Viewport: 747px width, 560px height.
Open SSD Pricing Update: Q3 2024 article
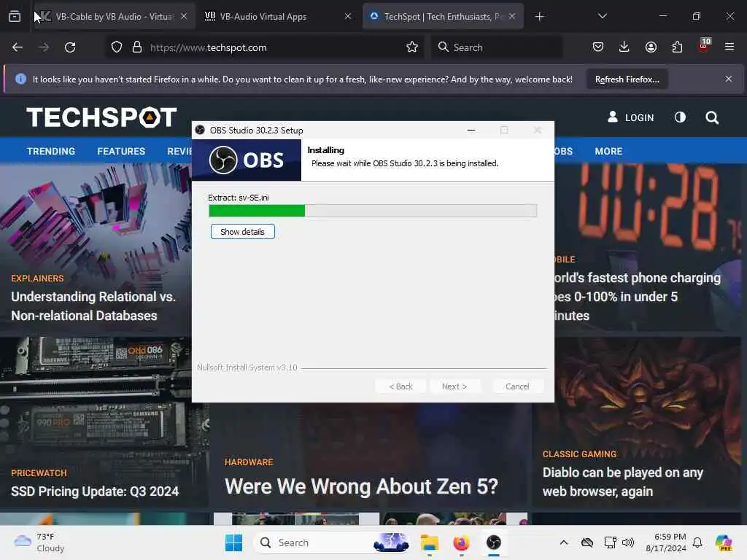95,491
